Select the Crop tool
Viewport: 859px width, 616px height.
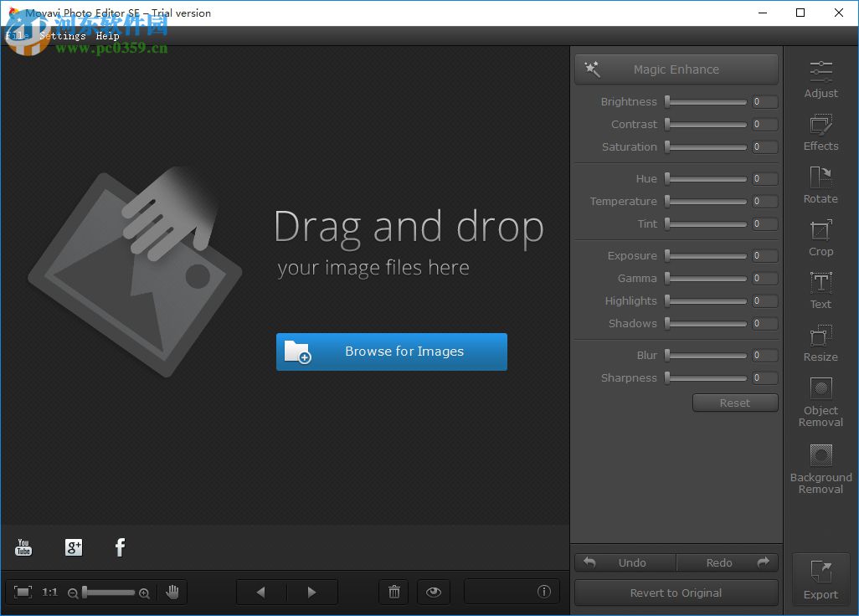tap(820, 239)
